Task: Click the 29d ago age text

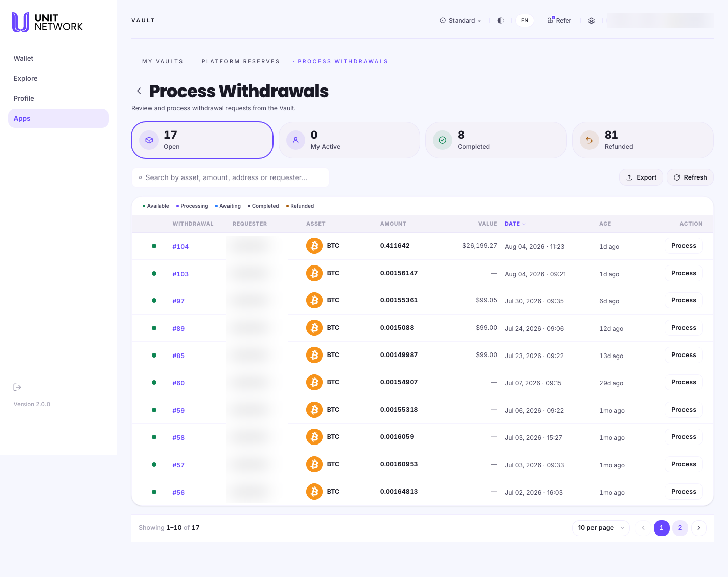Action: pos(611,383)
